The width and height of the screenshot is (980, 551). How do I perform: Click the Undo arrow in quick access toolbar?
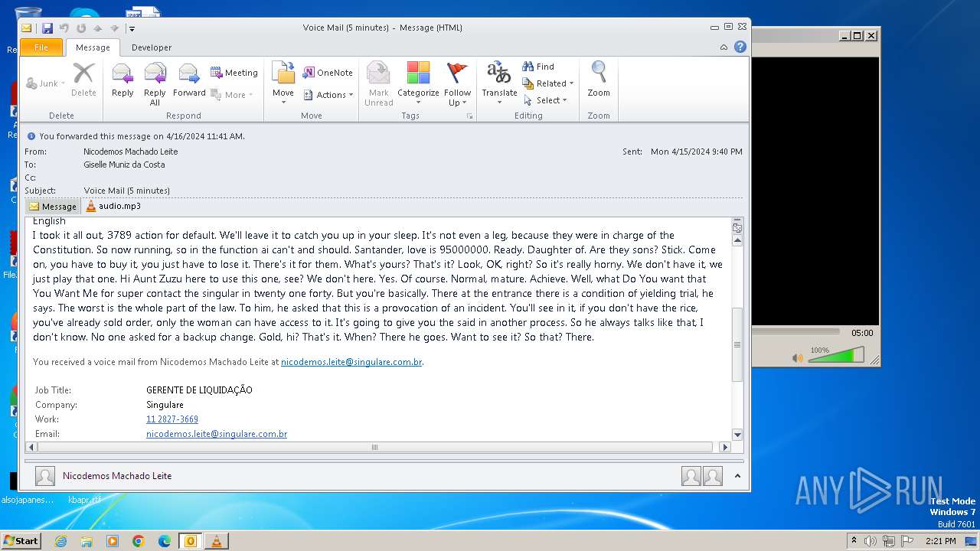pos(64,28)
